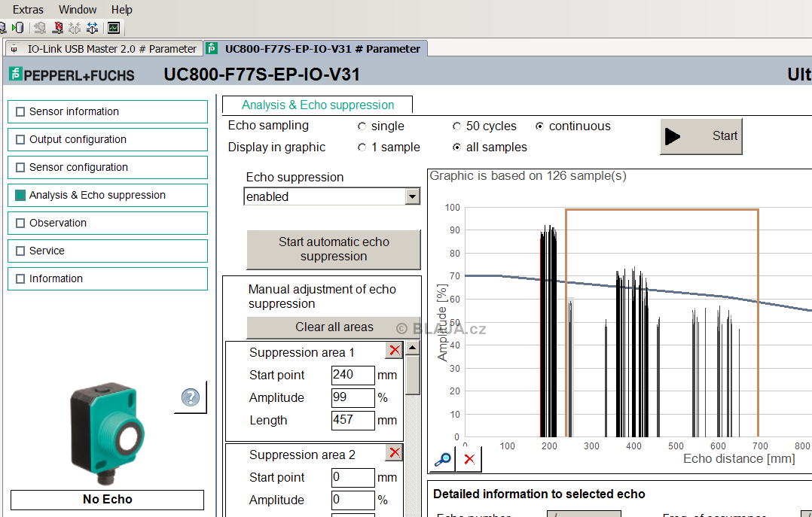Open the Extras menu
This screenshot has width=812, height=517.
28,9
